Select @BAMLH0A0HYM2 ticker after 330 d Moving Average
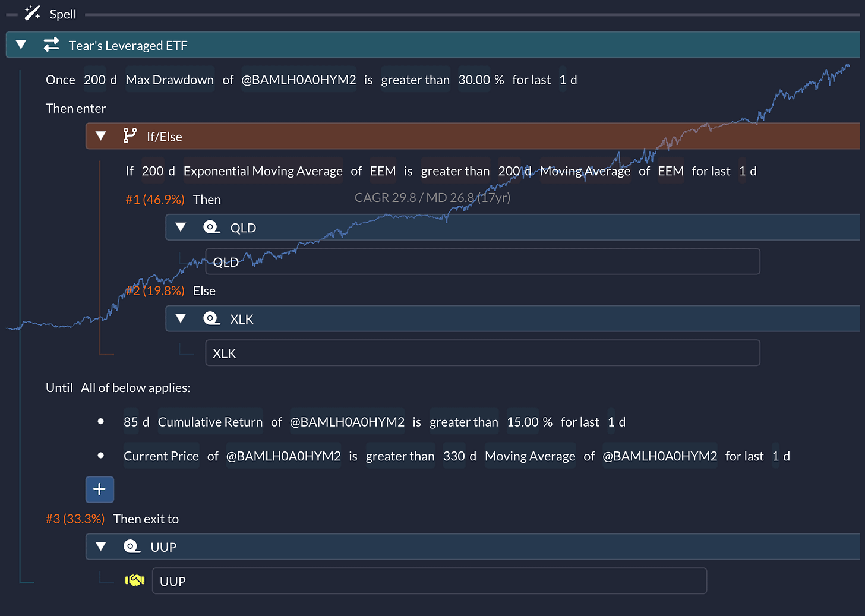Image resolution: width=865 pixels, height=616 pixels. pos(660,456)
